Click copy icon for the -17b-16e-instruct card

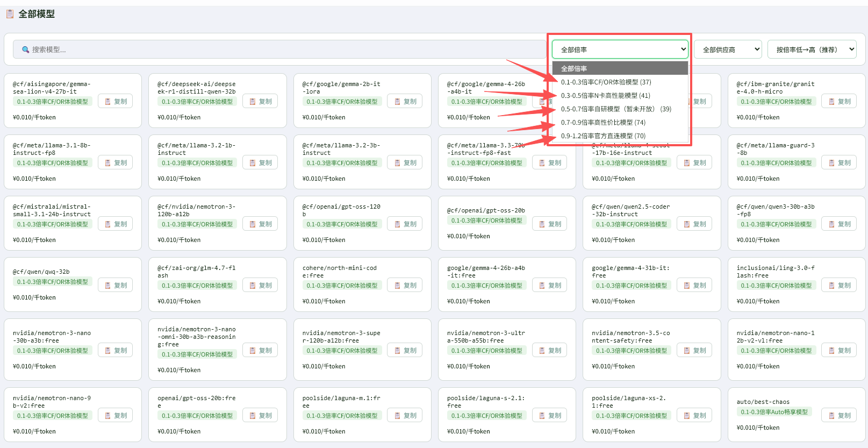point(687,163)
